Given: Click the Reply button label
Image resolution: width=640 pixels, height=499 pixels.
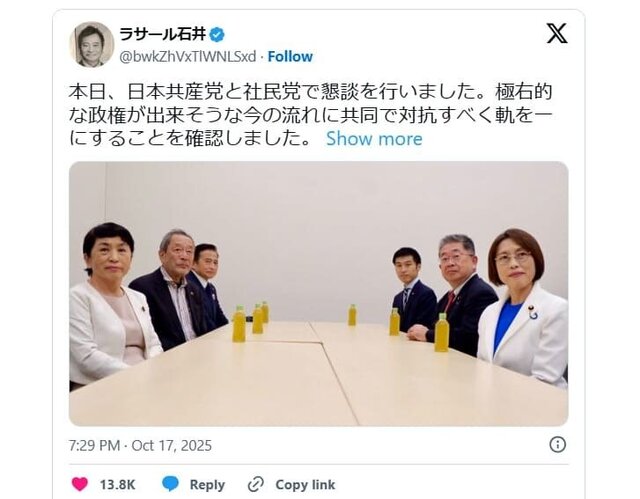Looking at the screenshot, I should (207, 485).
